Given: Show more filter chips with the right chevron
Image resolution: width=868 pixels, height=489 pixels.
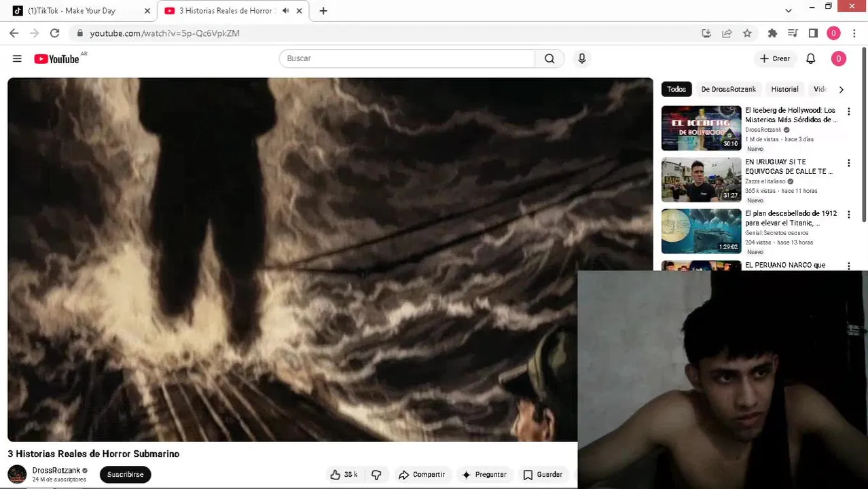Looking at the screenshot, I should click(841, 90).
